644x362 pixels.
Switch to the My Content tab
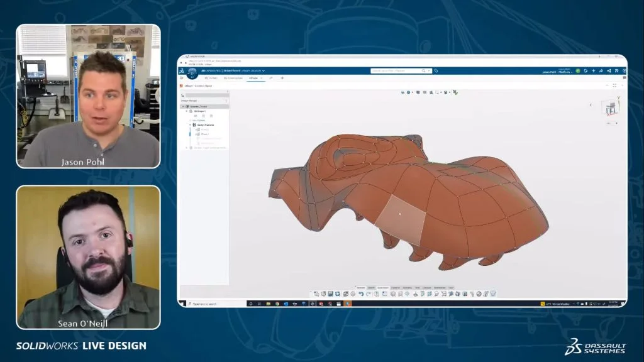click(x=211, y=78)
